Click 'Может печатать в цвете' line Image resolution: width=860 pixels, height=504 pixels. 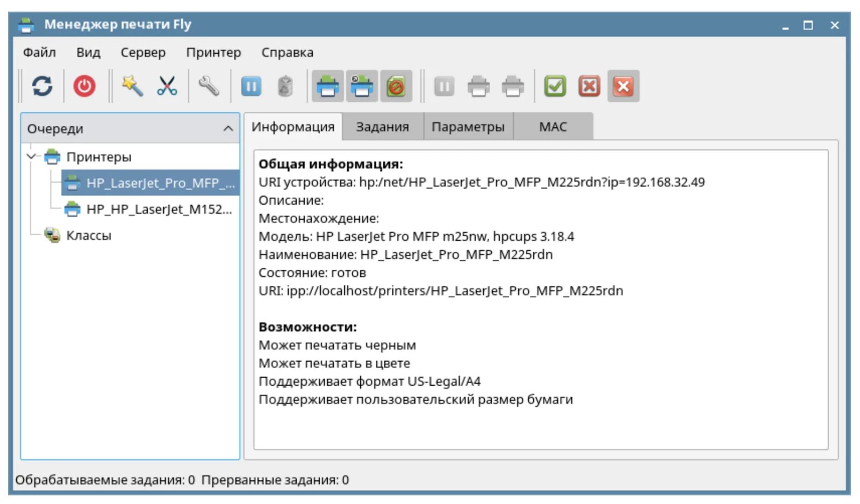(x=334, y=363)
